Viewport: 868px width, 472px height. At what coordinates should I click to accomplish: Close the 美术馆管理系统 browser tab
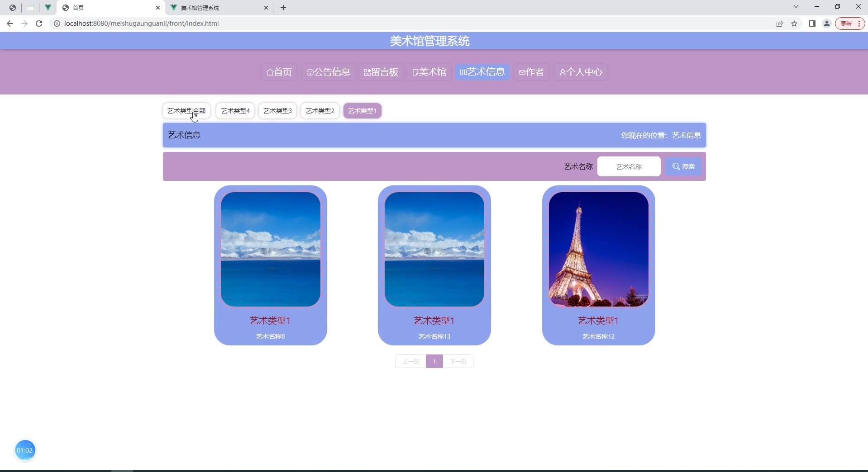pos(266,8)
